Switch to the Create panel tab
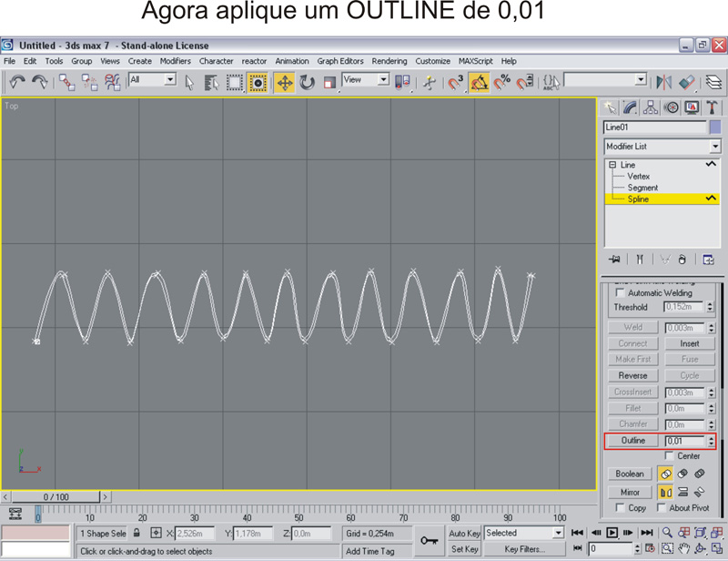 [x=610, y=107]
